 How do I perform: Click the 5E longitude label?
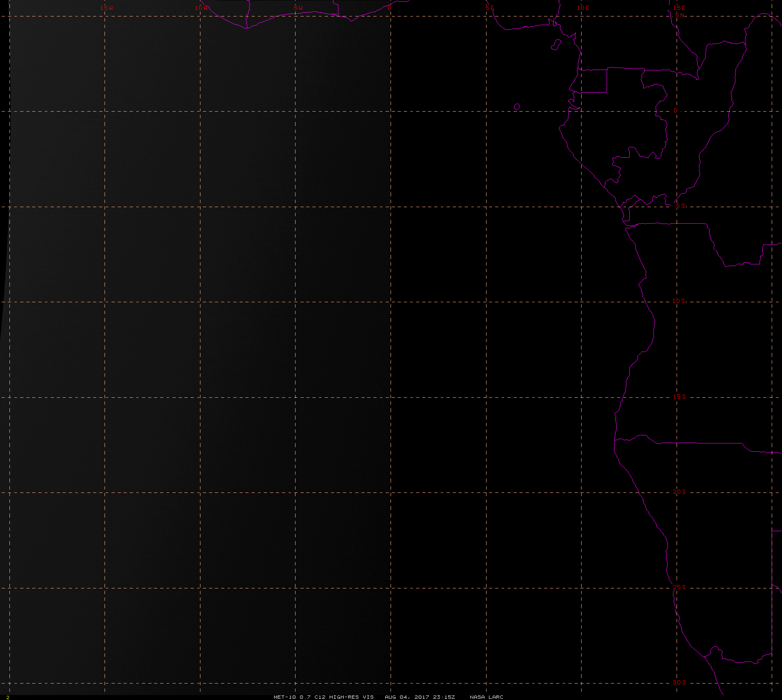tap(489, 8)
